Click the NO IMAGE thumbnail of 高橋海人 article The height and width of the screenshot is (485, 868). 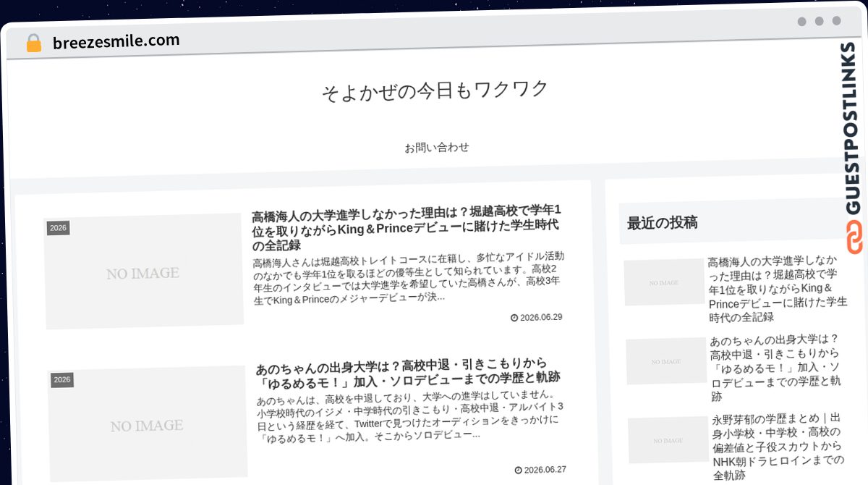pos(144,271)
